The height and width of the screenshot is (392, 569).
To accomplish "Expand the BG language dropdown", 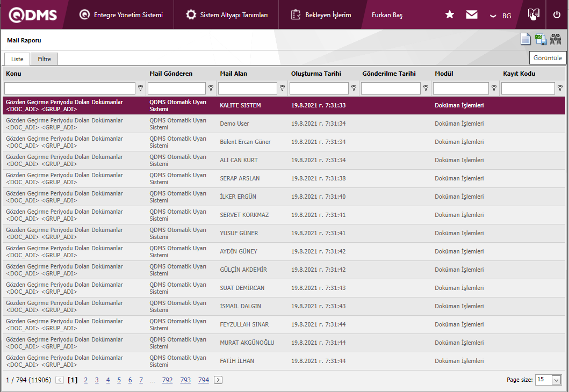I will point(500,16).
